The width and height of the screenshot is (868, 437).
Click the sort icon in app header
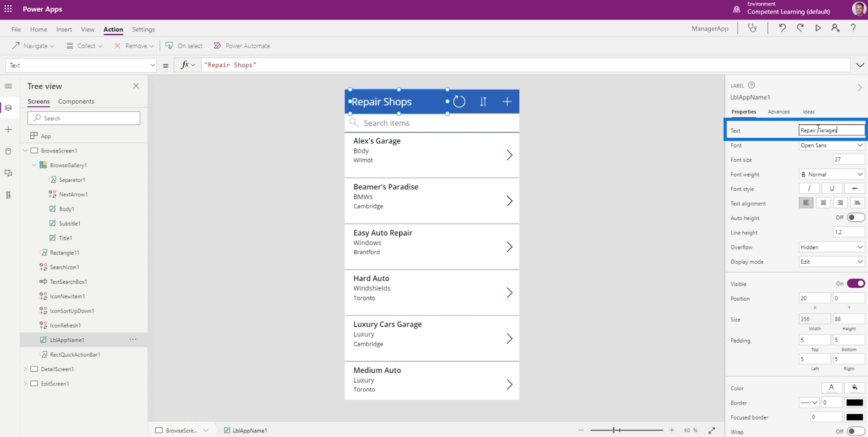click(x=483, y=102)
